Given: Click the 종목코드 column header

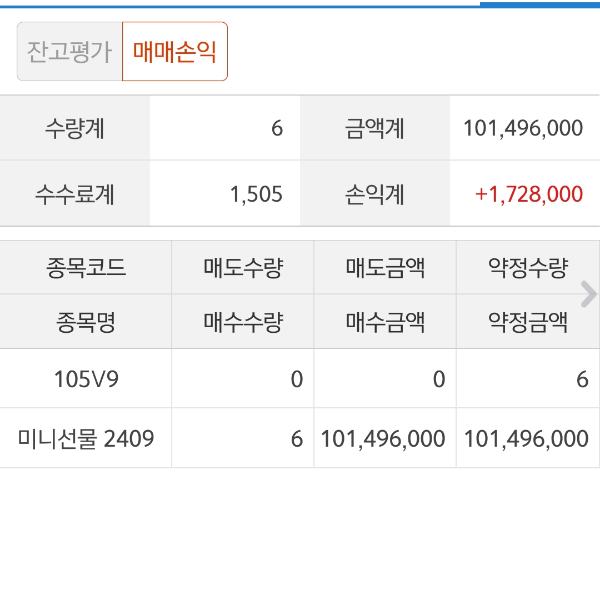Looking at the screenshot, I should pyautogui.click(x=86, y=268).
